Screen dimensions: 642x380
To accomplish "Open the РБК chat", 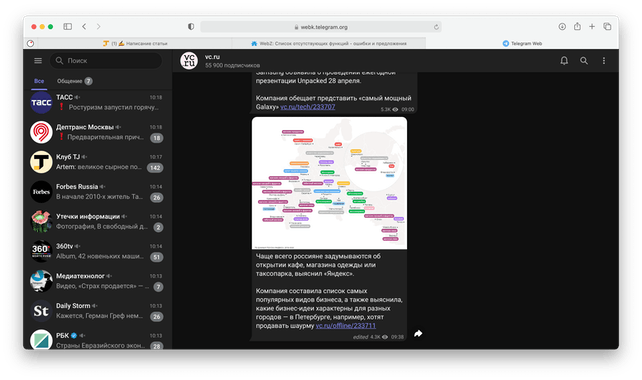I will click(x=97, y=340).
